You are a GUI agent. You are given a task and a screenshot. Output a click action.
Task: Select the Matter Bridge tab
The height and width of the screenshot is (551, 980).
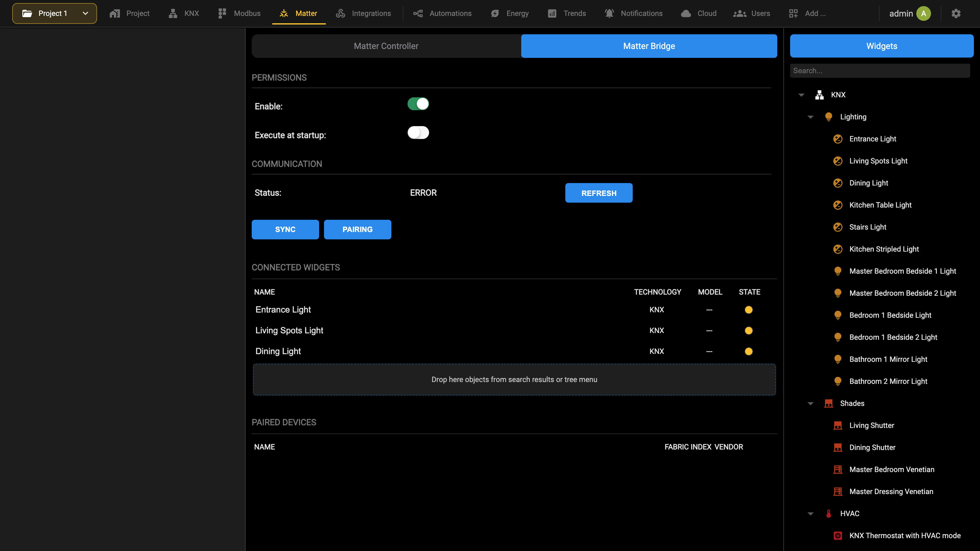point(649,46)
